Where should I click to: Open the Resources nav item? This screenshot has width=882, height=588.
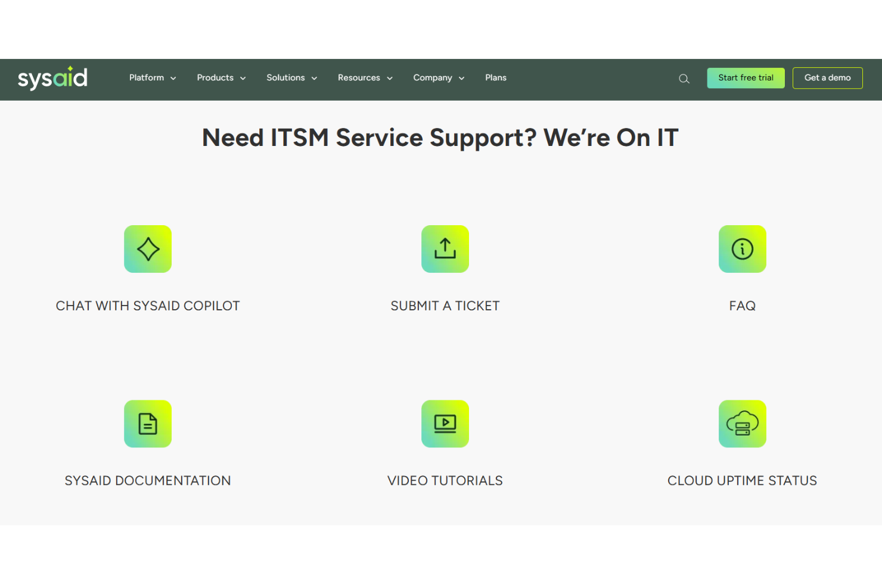(x=359, y=77)
